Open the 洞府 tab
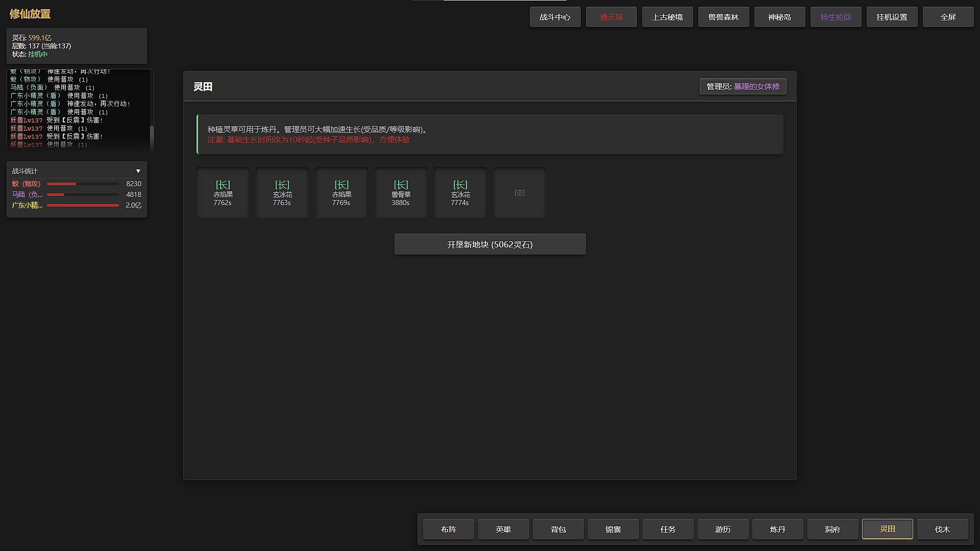The height and width of the screenshot is (551, 980). point(832,529)
